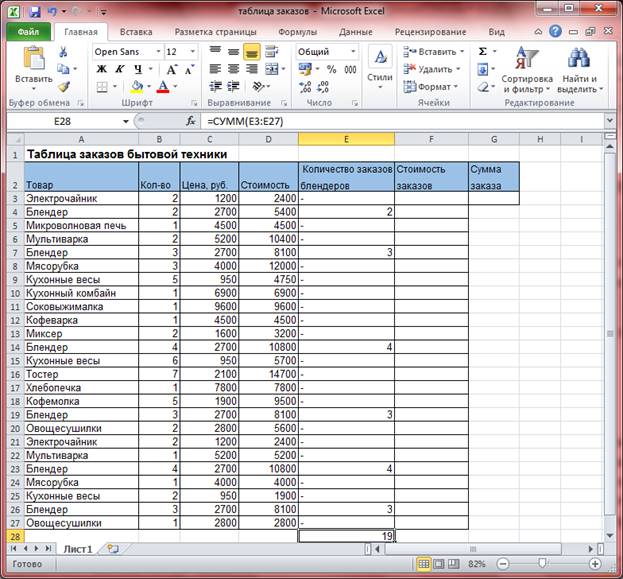Expand the Удалить cells dropdown

pyautogui.click(x=458, y=69)
